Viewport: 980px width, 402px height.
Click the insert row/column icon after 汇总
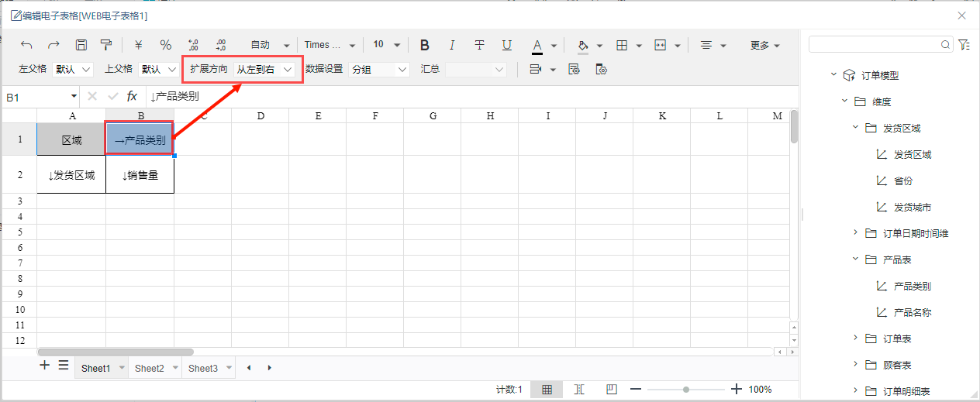pos(536,69)
